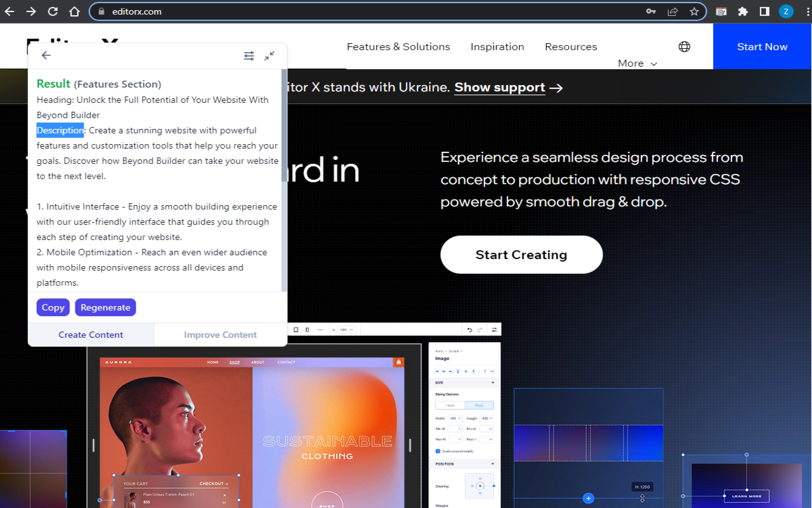Open the settings sliders icon in the popup
Image resolution: width=812 pixels, height=508 pixels.
(249, 55)
